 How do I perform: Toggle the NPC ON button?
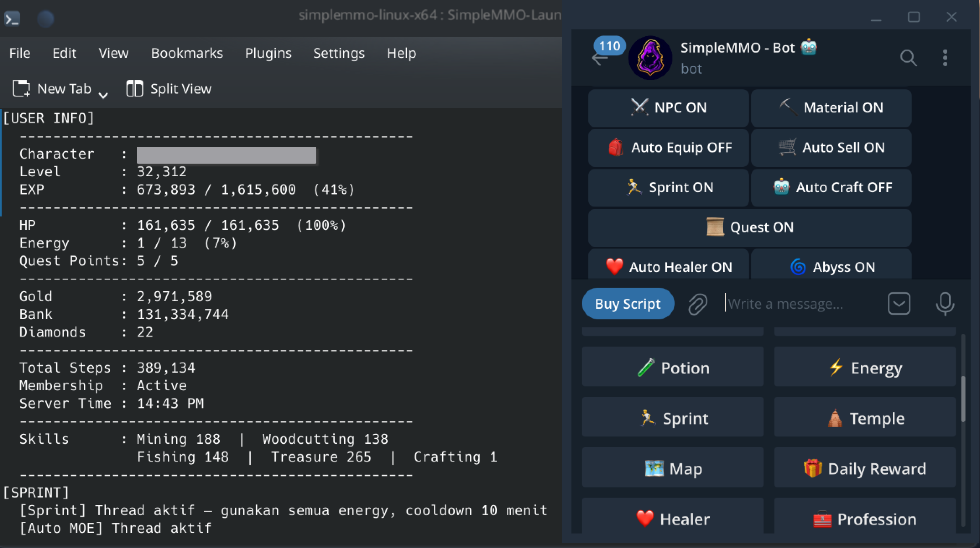click(668, 108)
